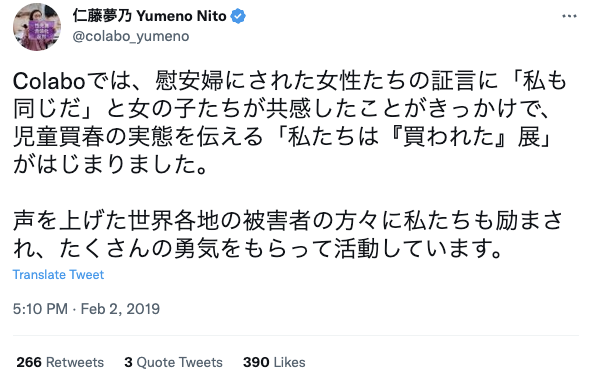This screenshot has height=386, width=594.
Task: Click the second paragraph beginning 声を上げた
Action: point(288,235)
